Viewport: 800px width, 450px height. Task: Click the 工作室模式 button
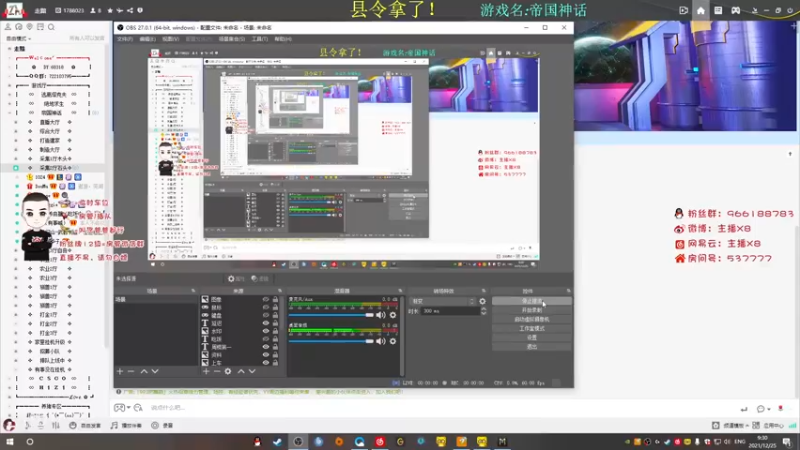click(532, 329)
